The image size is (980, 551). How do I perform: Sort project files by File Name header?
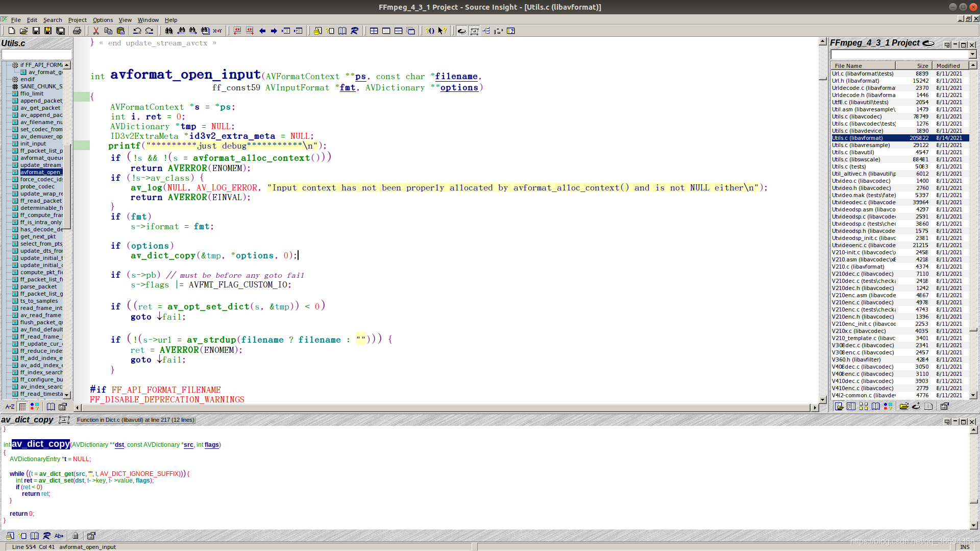tap(863, 65)
